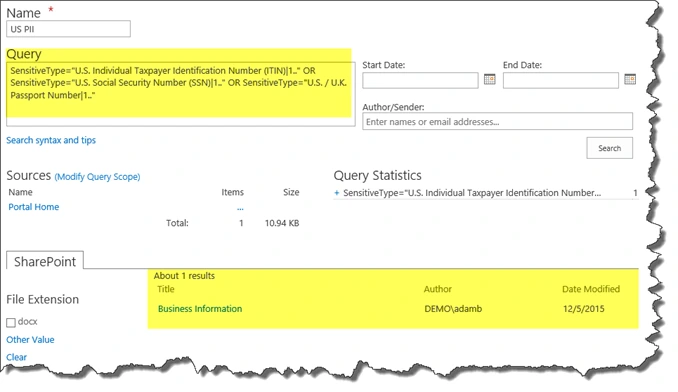The width and height of the screenshot is (678, 392).
Task: Select the About 1 results text
Action: point(184,276)
